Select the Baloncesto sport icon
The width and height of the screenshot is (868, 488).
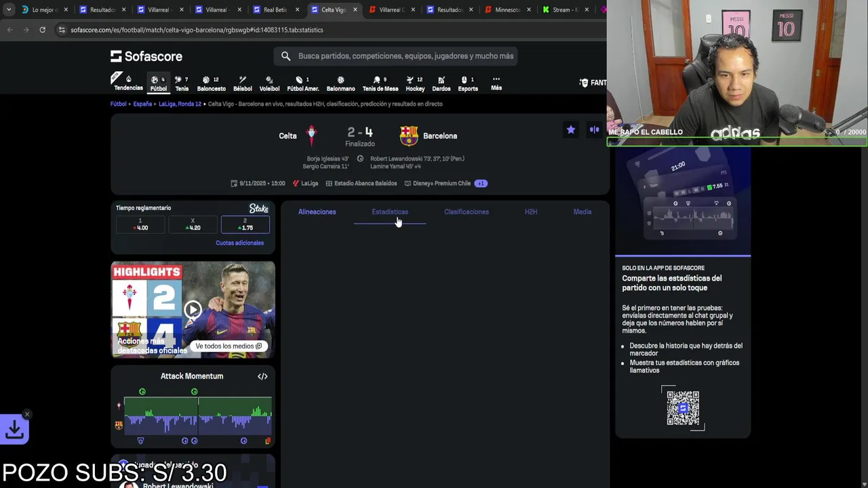[x=211, y=83]
